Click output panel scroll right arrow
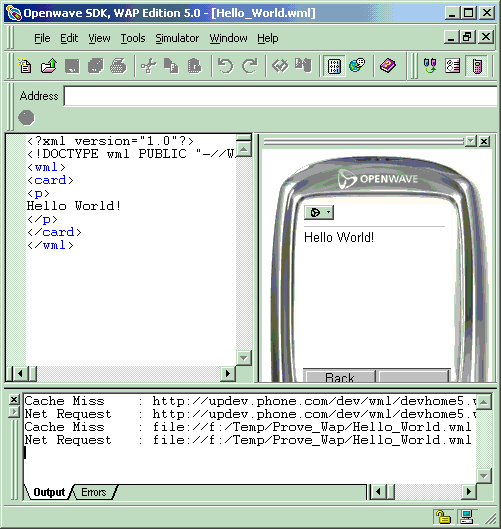This screenshot has width=501, height=529. point(469,492)
